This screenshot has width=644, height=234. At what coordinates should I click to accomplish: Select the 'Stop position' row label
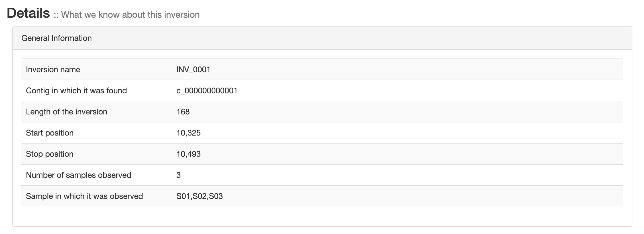pyautogui.click(x=50, y=154)
